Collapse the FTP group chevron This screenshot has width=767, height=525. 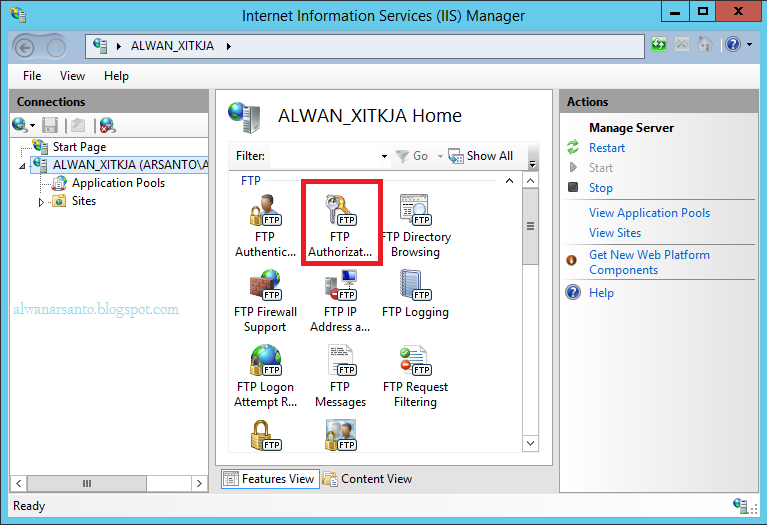click(x=509, y=181)
